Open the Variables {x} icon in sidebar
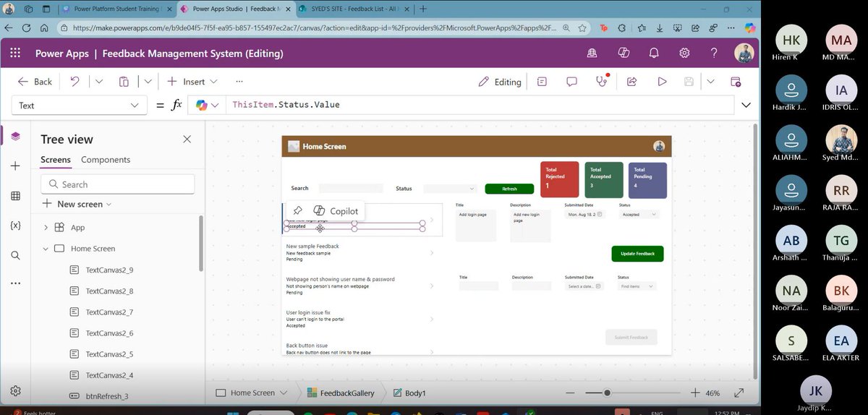 click(x=16, y=226)
